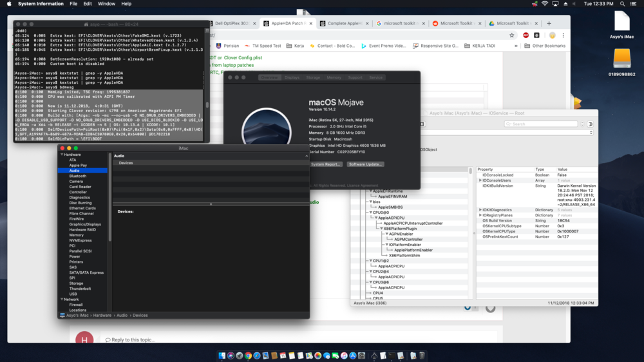The height and width of the screenshot is (362, 644).
Task: Open the Edit menu
Action: point(88,4)
